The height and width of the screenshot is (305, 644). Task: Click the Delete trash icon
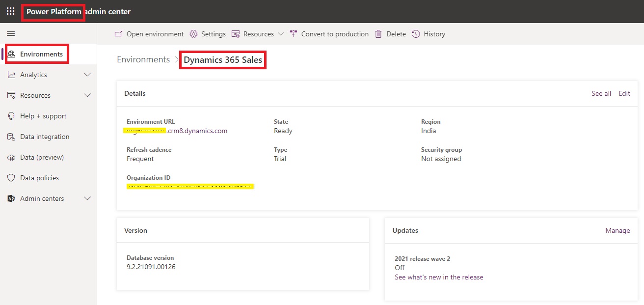(378, 34)
